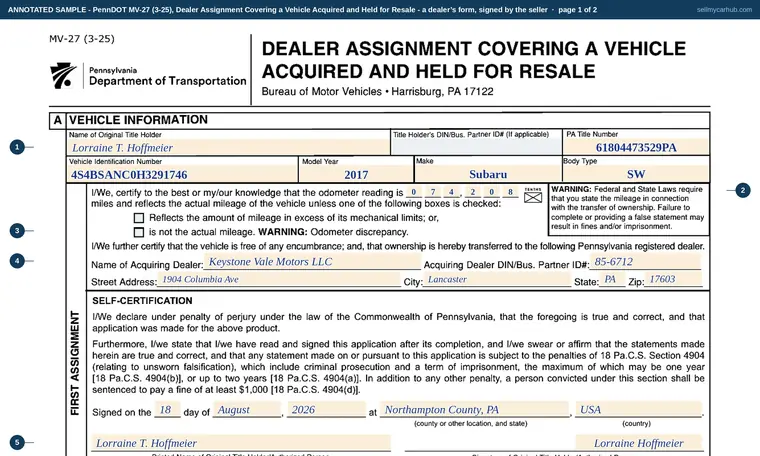760x456 pixels.
Task: Click the month field showing August
Action: click(247, 409)
